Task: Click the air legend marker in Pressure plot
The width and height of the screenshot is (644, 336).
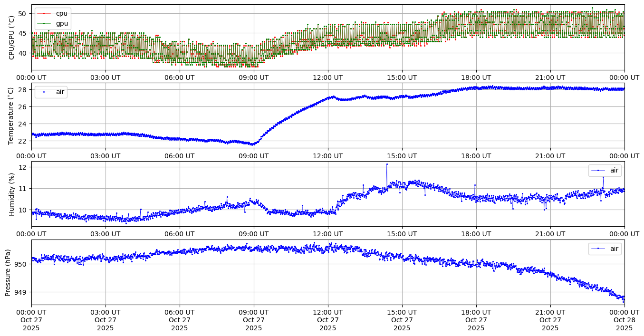Action: (x=598, y=249)
